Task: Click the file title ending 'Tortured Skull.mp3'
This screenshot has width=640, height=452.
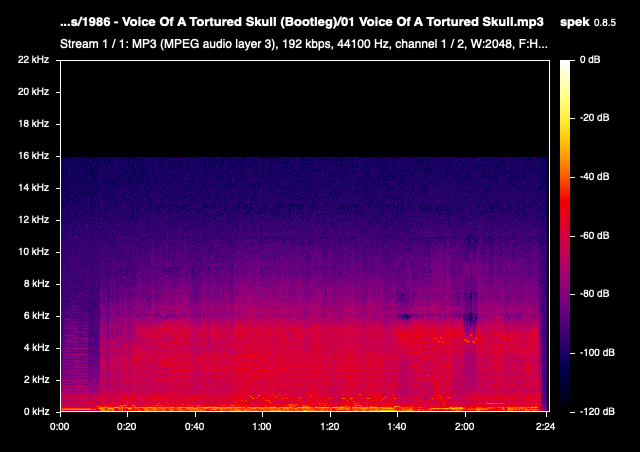Action: click(302, 22)
